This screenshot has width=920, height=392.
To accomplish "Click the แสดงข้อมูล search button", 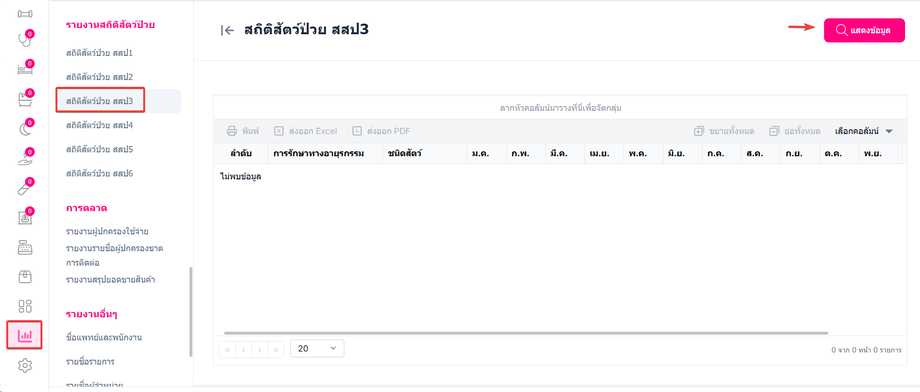I will tap(864, 31).
